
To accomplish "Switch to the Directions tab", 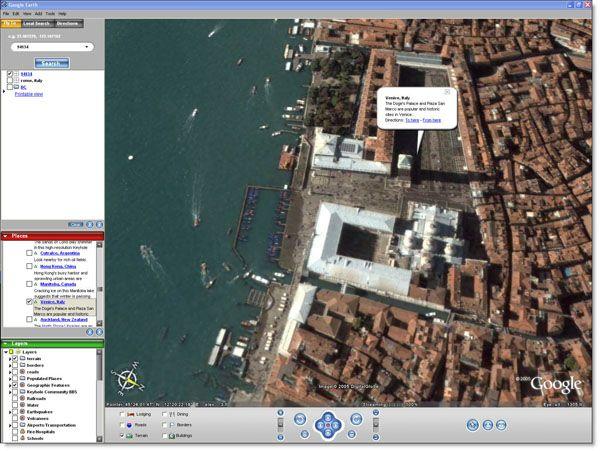I will click(x=67, y=24).
